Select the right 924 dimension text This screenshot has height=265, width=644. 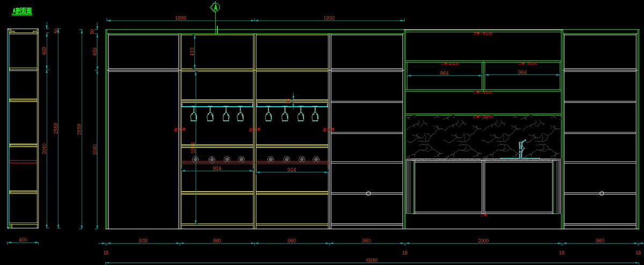[292, 170]
